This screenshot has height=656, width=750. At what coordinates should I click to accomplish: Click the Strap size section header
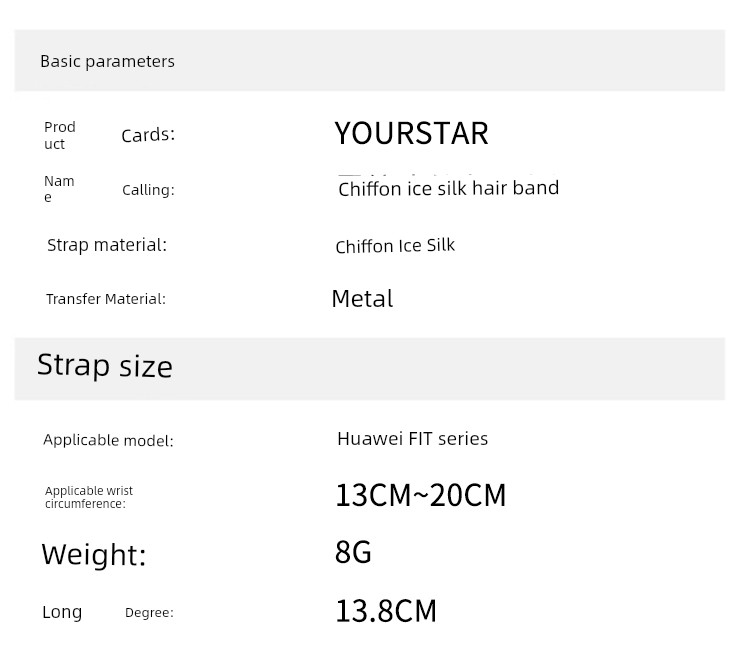(105, 366)
